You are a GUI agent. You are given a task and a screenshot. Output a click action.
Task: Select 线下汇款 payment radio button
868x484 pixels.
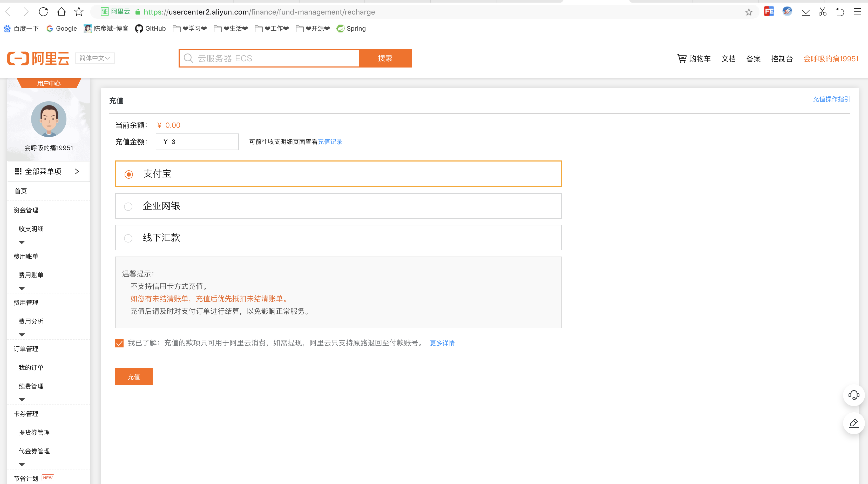(x=128, y=238)
